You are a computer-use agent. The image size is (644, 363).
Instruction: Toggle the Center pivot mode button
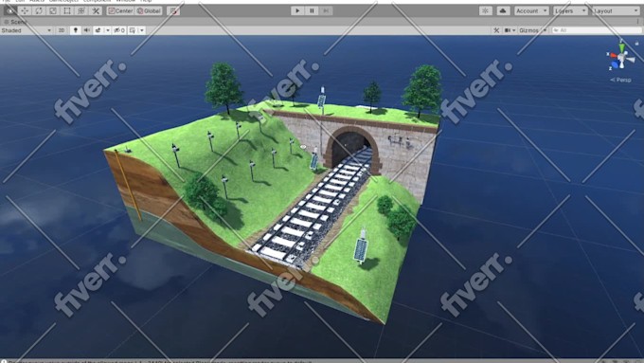tap(120, 10)
